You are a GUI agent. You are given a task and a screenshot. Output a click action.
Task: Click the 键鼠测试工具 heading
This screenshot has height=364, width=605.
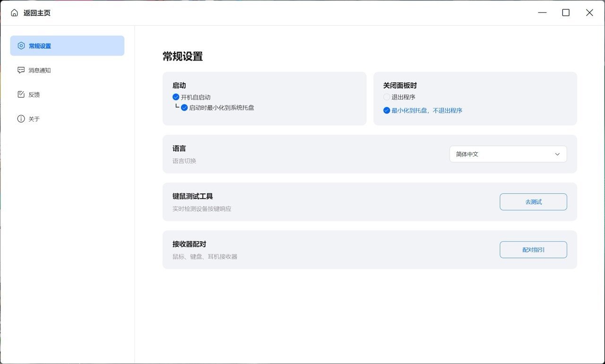click(193, 196)
